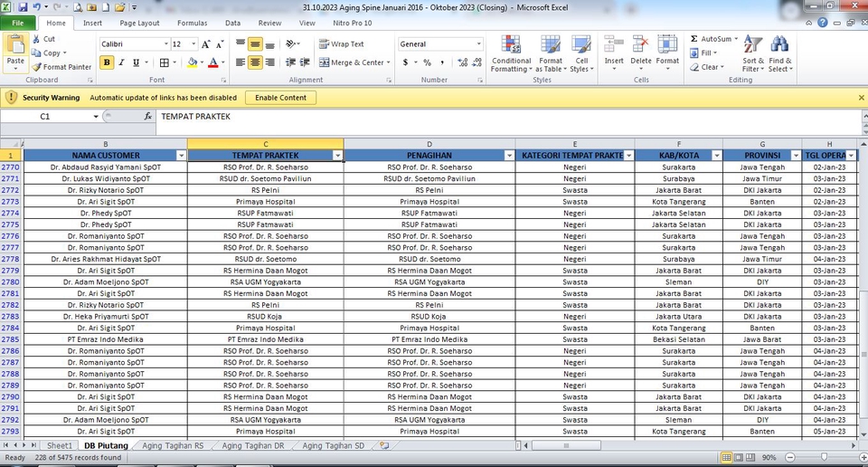Click the Increase Indent icon

(305, 62)
